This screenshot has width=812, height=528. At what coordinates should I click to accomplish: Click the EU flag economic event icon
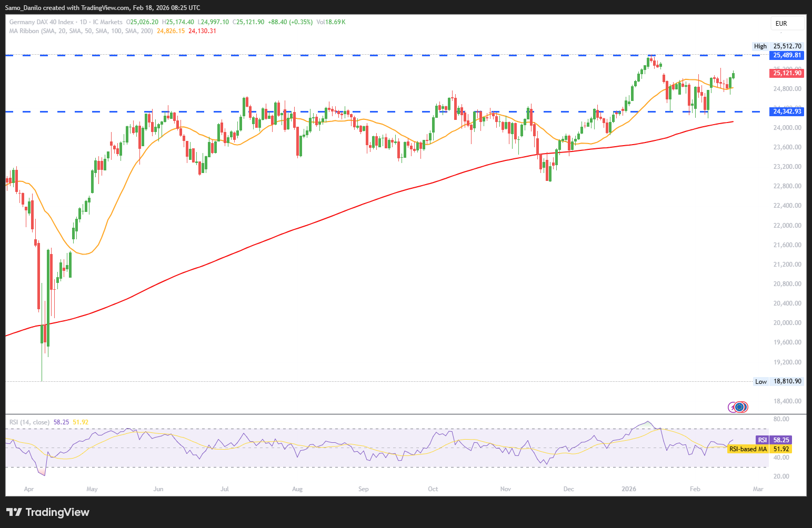[741, 407]
